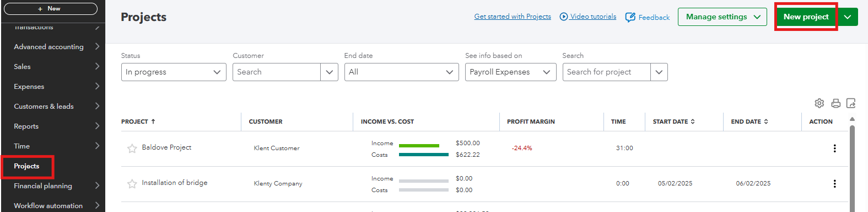Open table settings gear icon
Image resolution: width=868 pixels, height=212 pixels.
820,103
